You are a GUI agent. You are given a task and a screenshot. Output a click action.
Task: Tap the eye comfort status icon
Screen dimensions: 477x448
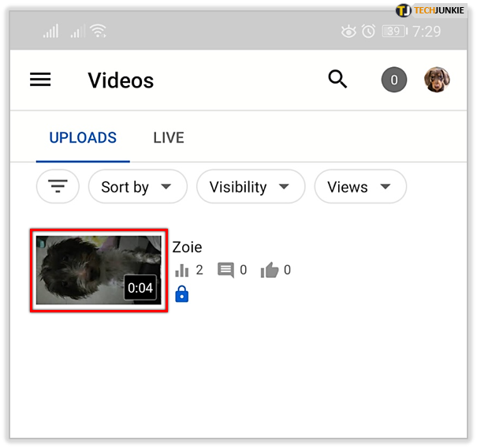(348, 32)
